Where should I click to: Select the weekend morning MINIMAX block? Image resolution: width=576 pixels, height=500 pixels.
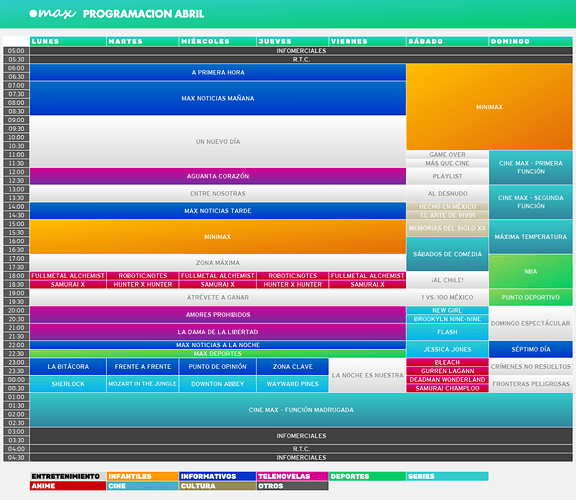pos(489,107)
